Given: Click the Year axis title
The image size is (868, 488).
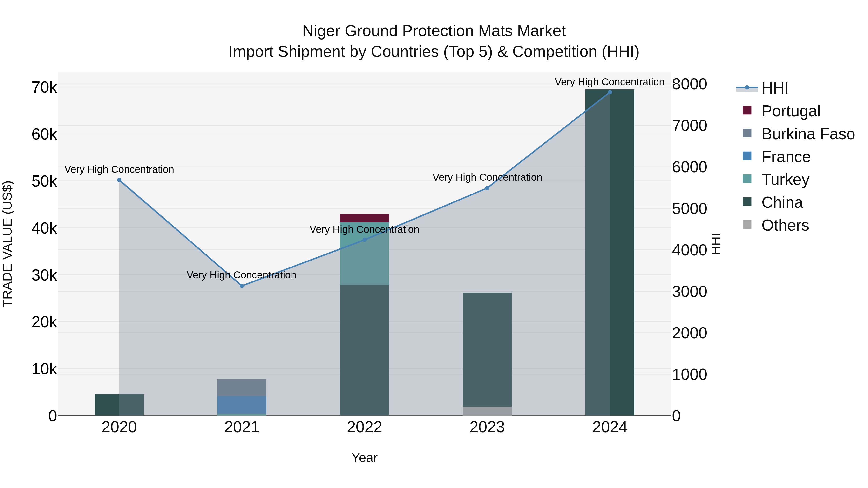Looking at the screenshot, I should pyautogui.click(x=365, y=458).
